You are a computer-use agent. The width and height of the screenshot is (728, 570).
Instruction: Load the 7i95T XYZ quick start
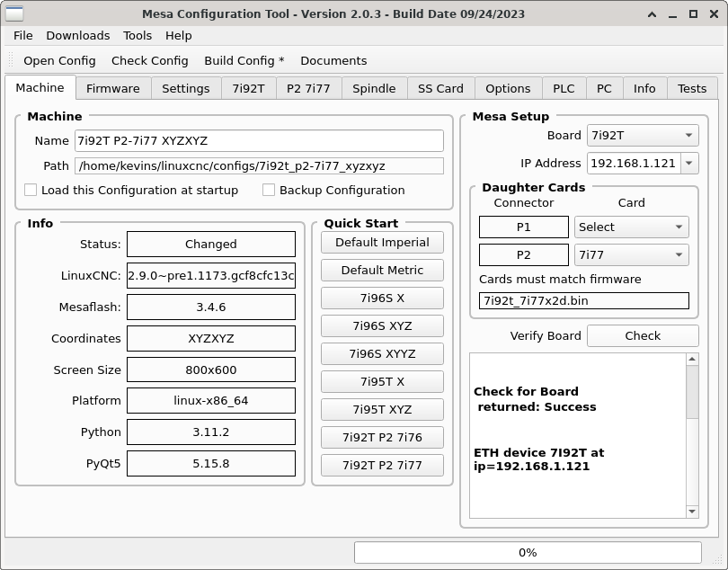[382, 410]
